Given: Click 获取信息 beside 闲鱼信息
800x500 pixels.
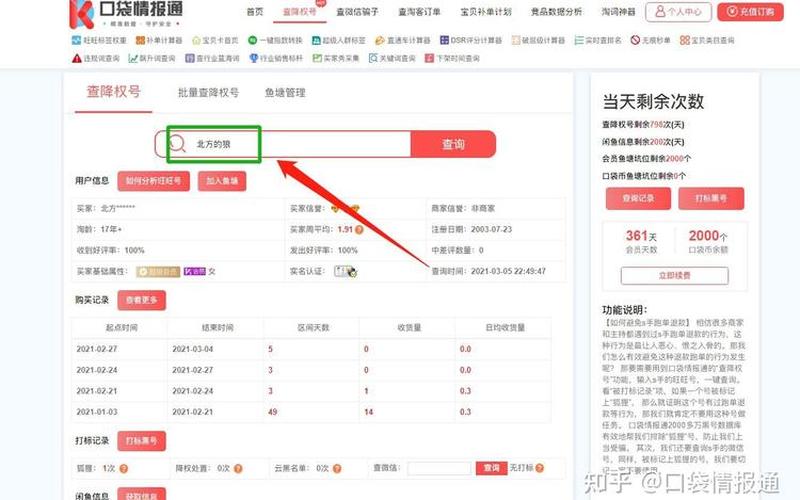Looking at the screenshot, I should 141,494.
